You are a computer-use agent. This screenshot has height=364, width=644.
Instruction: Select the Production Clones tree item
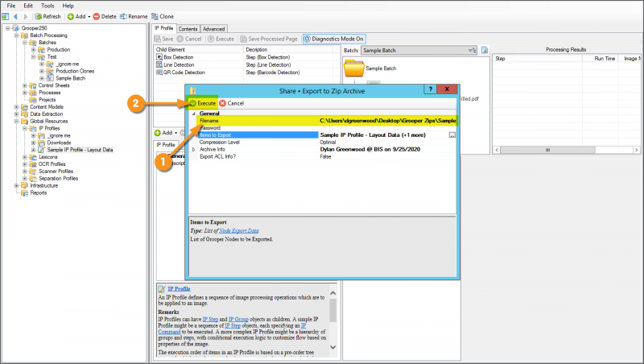[75, 71]
